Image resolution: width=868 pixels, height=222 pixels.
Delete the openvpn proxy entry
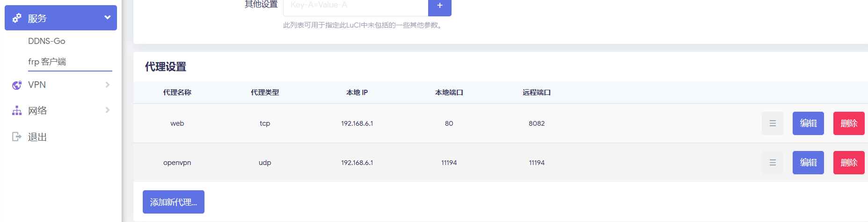(848, 163)
